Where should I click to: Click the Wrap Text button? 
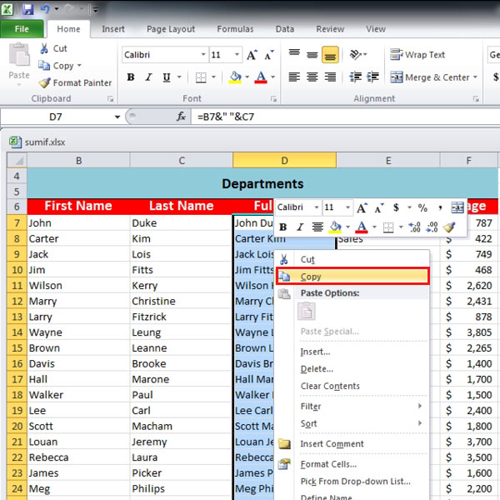(417, 55)
